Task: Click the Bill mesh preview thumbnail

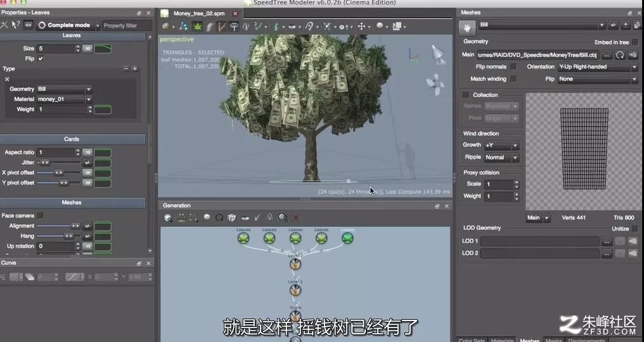Action: pos(584,151)
